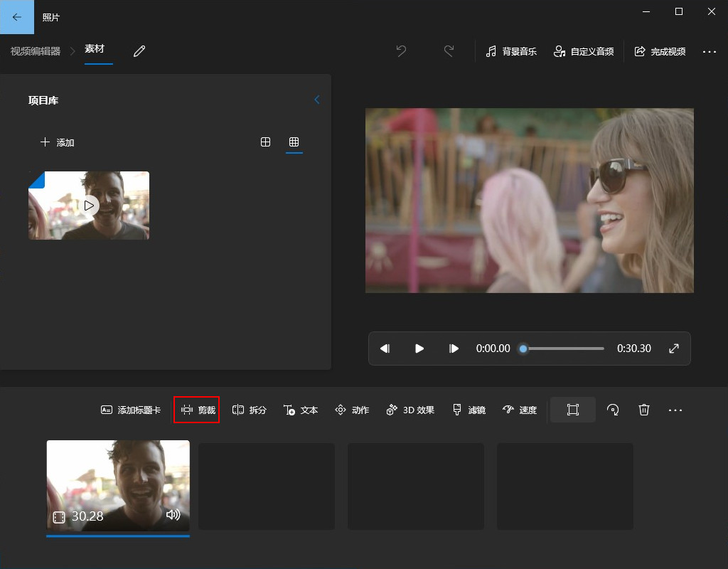Step forward one frame in preview
Viewport: 728px width, 569px height.
tap(454, 349)
